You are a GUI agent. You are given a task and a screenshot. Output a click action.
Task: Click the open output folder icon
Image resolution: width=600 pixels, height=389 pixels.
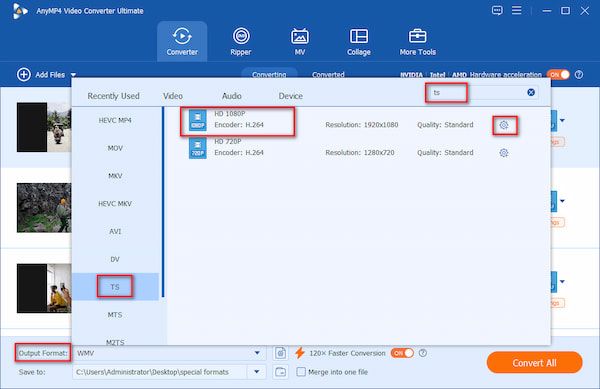tap(280, 372)
